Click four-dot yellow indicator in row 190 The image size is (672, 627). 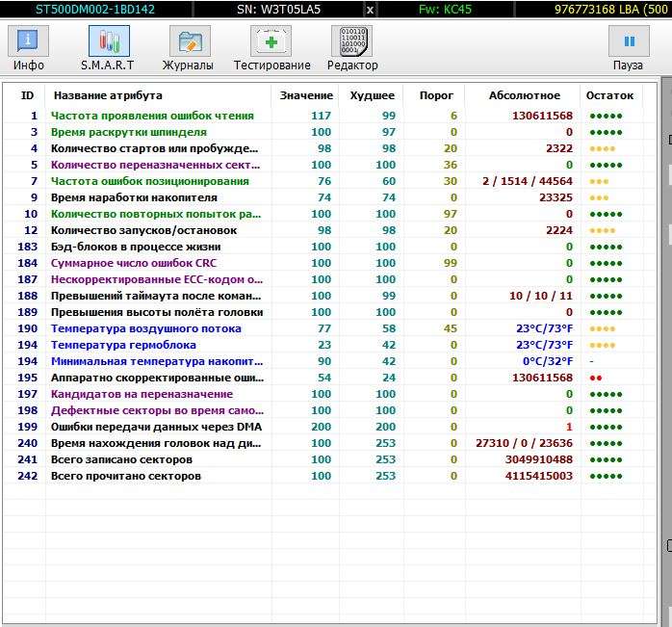(x=602, y=329)
